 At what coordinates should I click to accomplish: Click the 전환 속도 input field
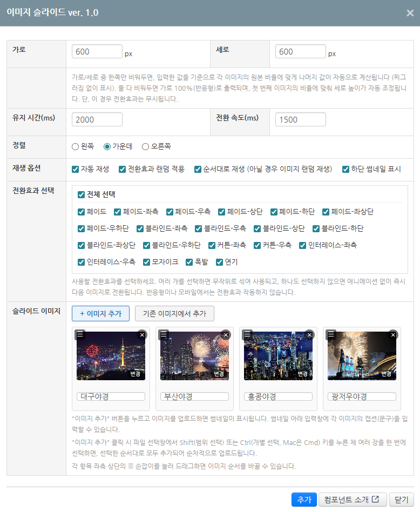301,119
